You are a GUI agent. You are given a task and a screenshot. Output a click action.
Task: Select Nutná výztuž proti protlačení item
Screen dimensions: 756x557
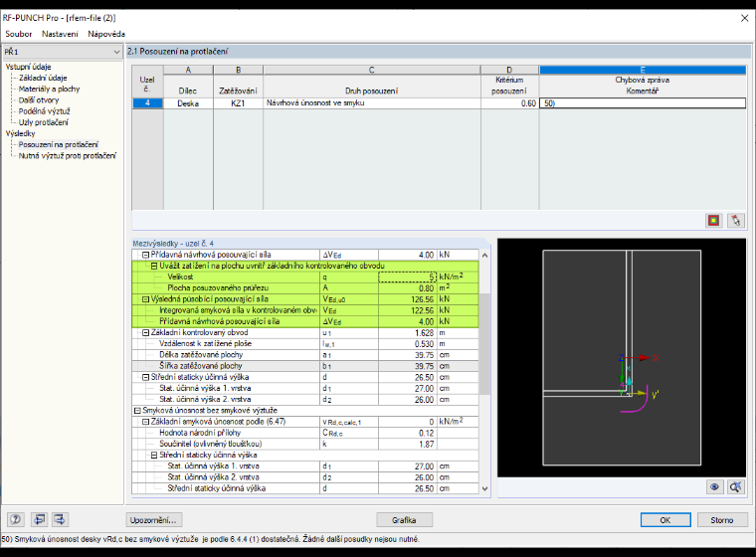point(68,156)
